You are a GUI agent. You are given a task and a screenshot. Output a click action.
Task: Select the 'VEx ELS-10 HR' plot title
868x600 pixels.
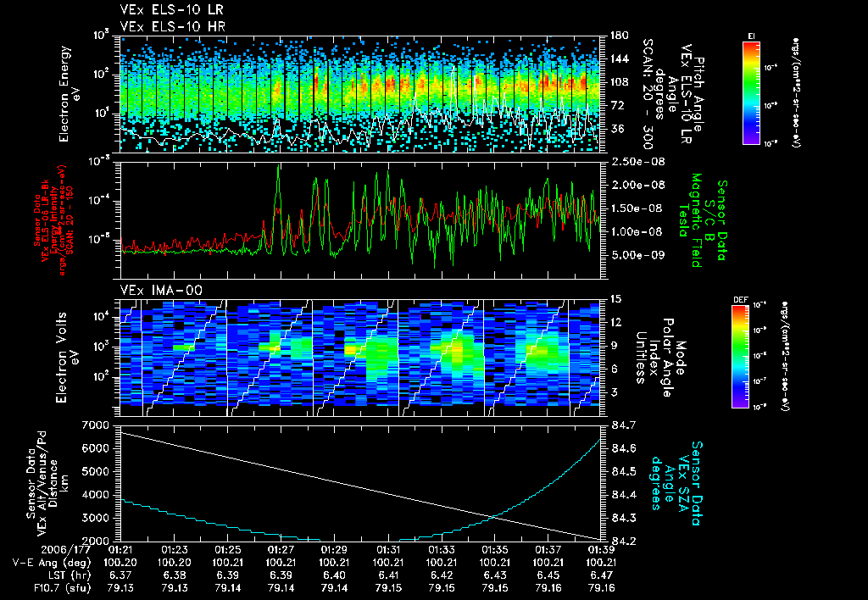point(173,26)
